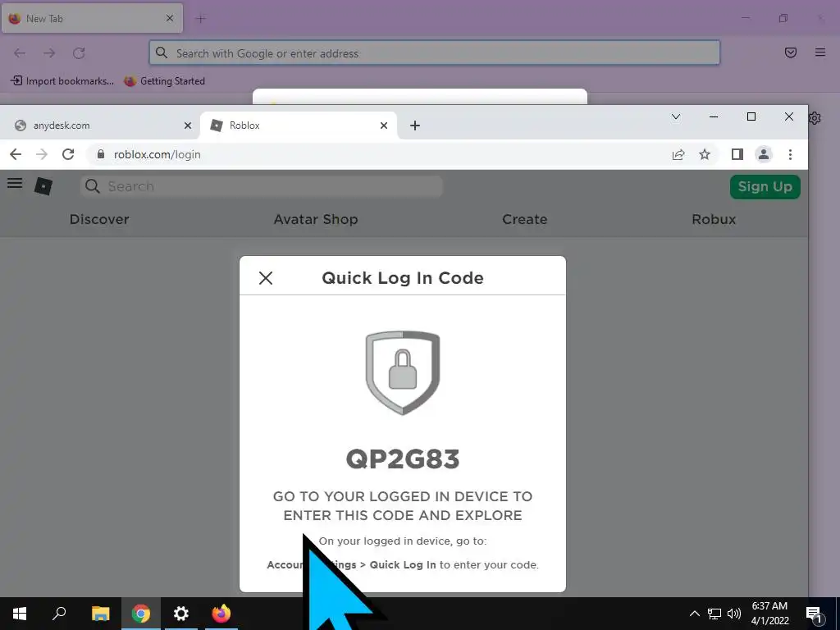The width and height of the screenshot is (840, 630).
Task: Click the roblox.com/login address bar
Action: pyautogui.click(x=375, y=154)
